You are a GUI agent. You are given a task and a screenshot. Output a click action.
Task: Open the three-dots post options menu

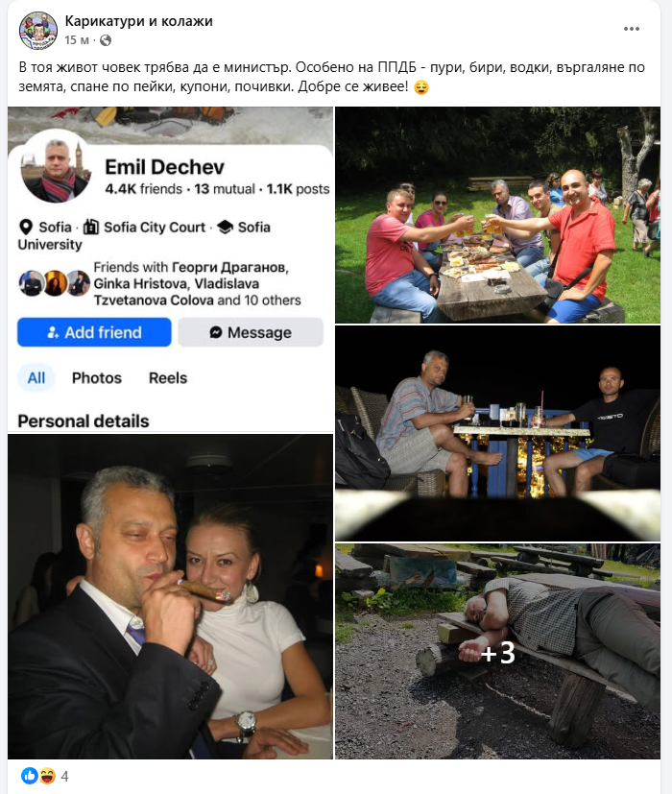[x=631, y=29]
